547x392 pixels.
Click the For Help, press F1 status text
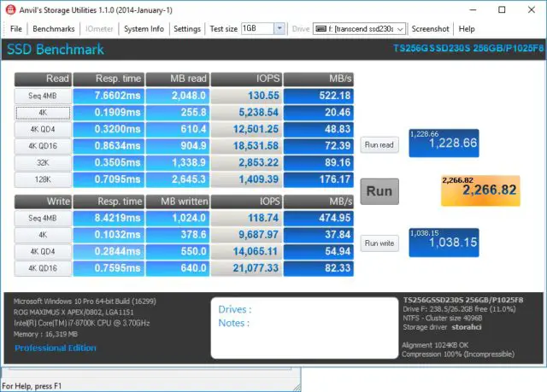pyautogui.click(x=32, y=386)
